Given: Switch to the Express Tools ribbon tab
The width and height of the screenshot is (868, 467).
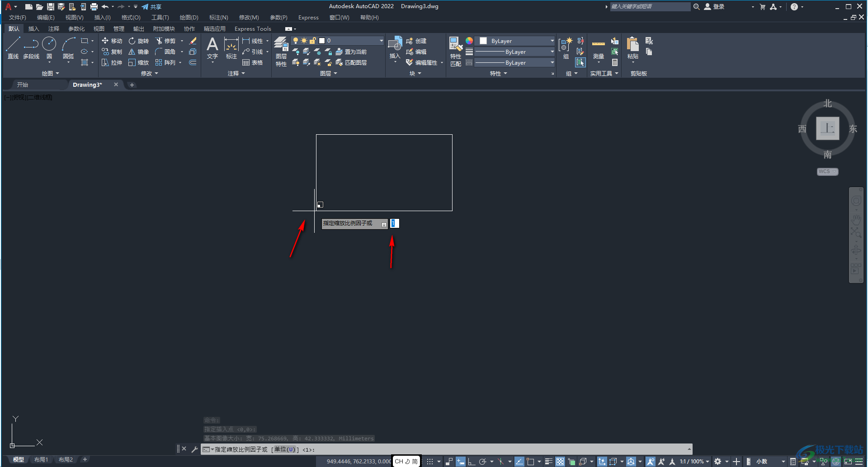Looking at the screenshot, I should coord(253,28).
